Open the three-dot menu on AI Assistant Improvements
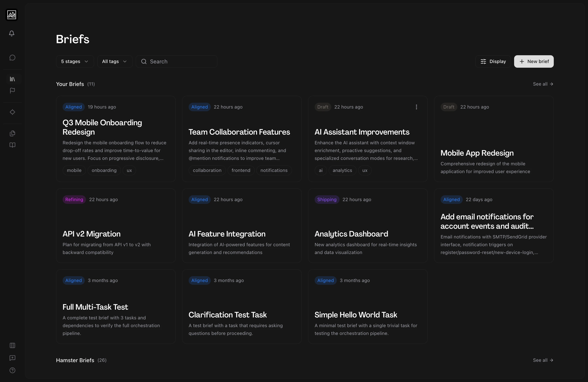588x382 pixels. tap(416, 107)
